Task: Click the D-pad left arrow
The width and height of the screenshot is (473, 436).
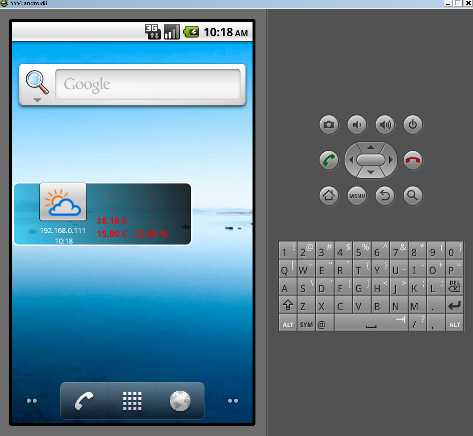Action: coord(351,160)
